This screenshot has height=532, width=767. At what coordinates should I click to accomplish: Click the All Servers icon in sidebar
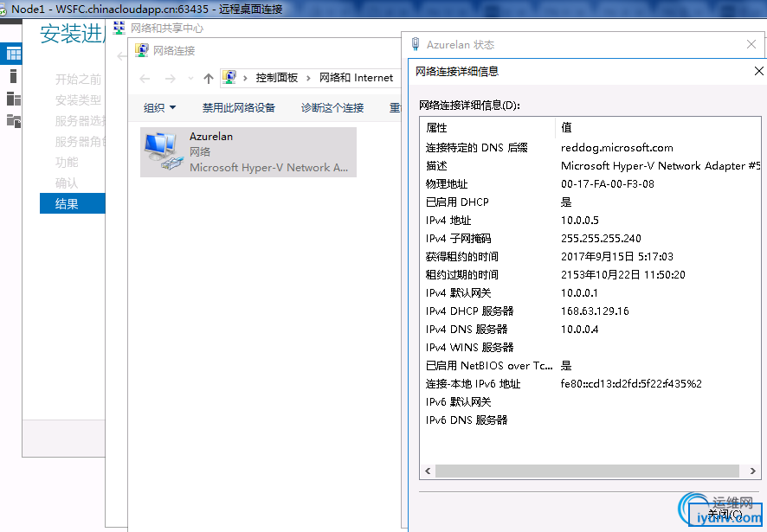13,99
